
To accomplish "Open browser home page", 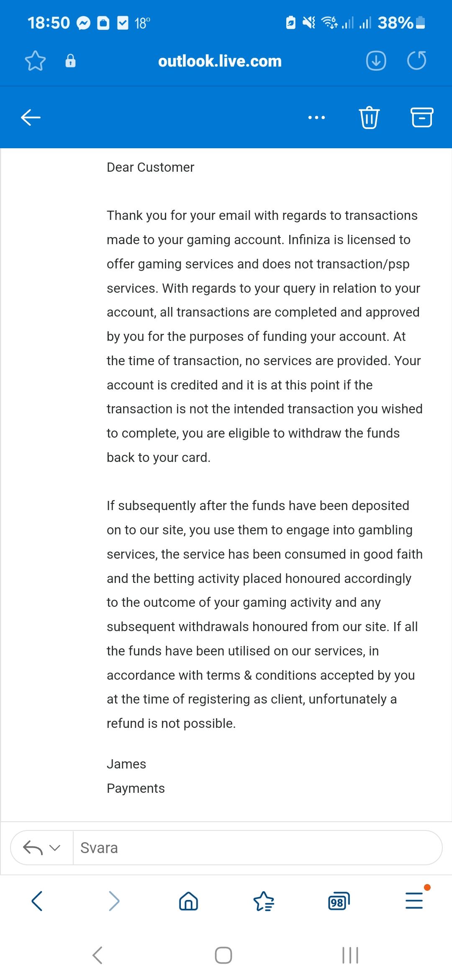I will pyautogui.click(x=188, y=901).
